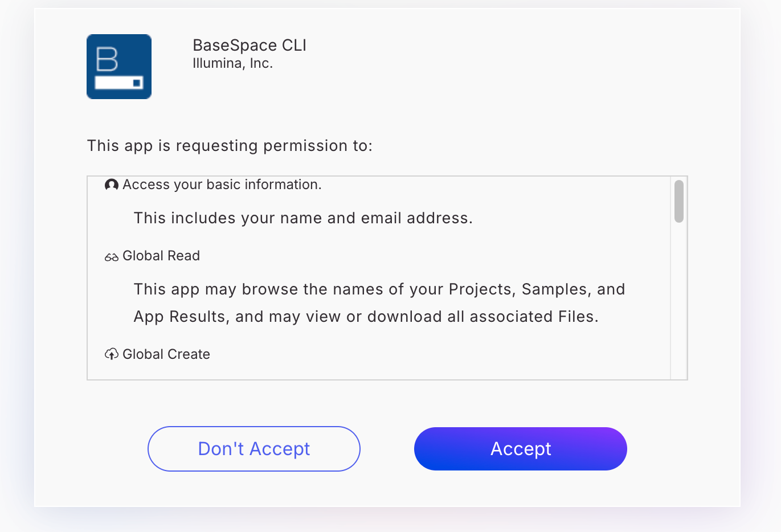The height and width of the screenshot is (532, 781).
Task: Click the 'This app may browse' description line
Action: coord(379,289)
